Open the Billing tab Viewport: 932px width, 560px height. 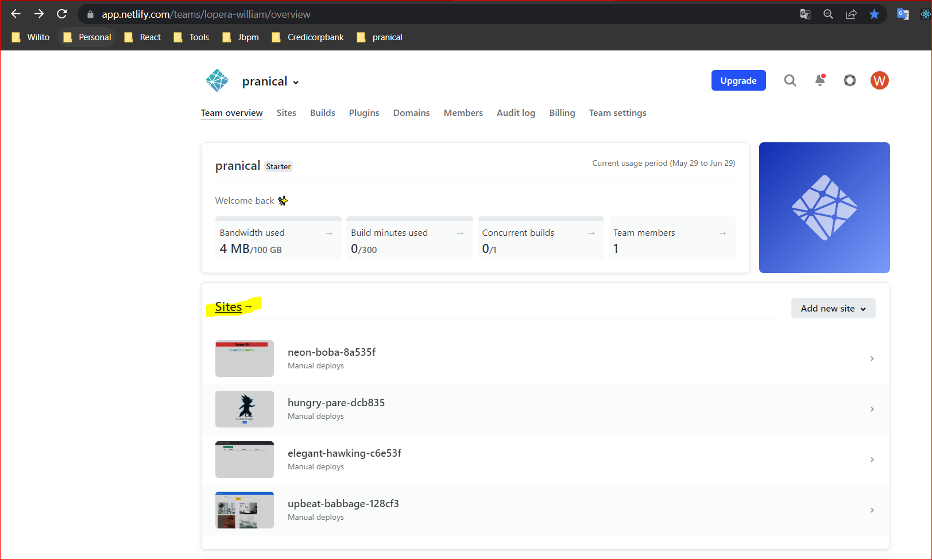562,113
